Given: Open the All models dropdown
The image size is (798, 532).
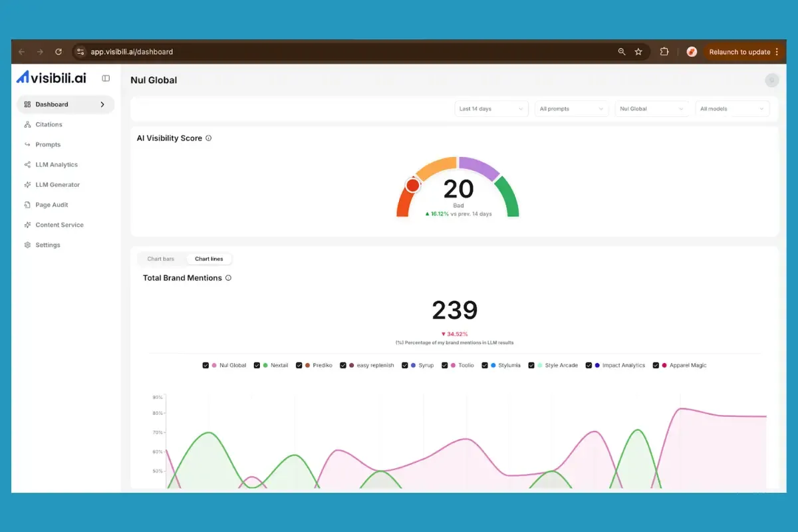Looking at the screenshot, I should 733,108.
